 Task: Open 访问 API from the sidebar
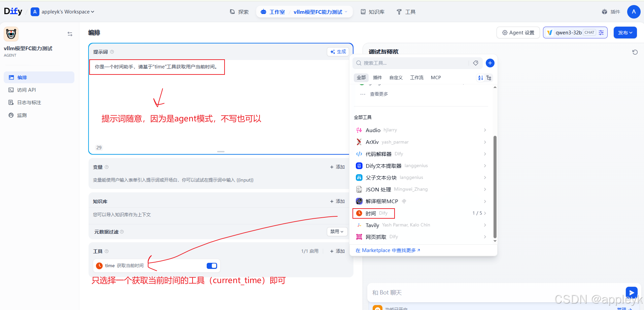point(26,90)
